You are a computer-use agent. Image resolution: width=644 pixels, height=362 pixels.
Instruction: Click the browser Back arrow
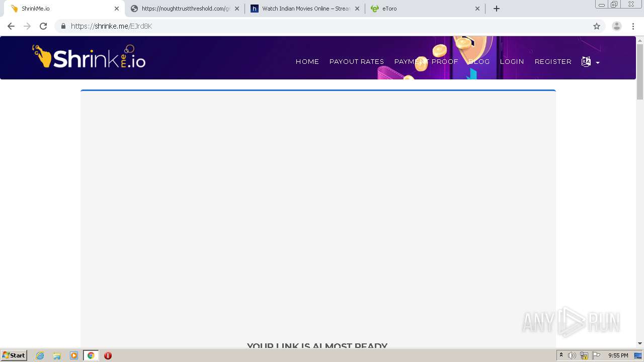11,26
